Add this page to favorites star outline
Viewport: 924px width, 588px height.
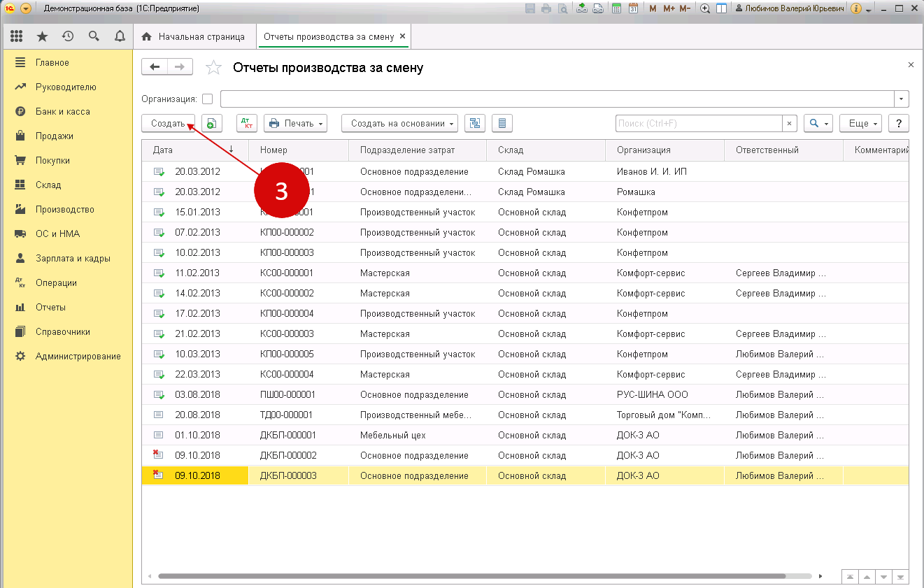(x=213, y=68)
